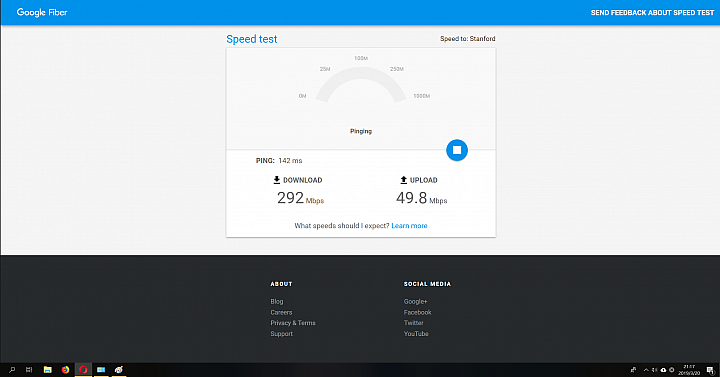720x377 pixels.
Task: Click the 49.8 Mbps upload value
Action: (422, 198)
